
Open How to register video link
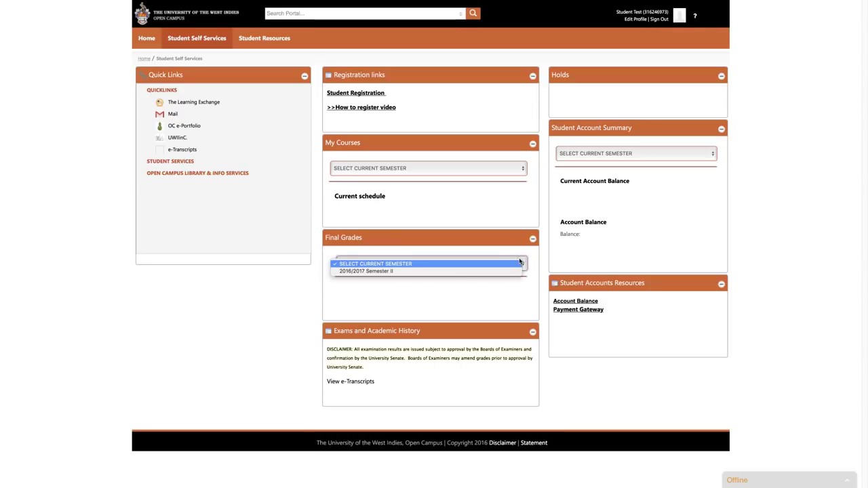coord(361,107)
